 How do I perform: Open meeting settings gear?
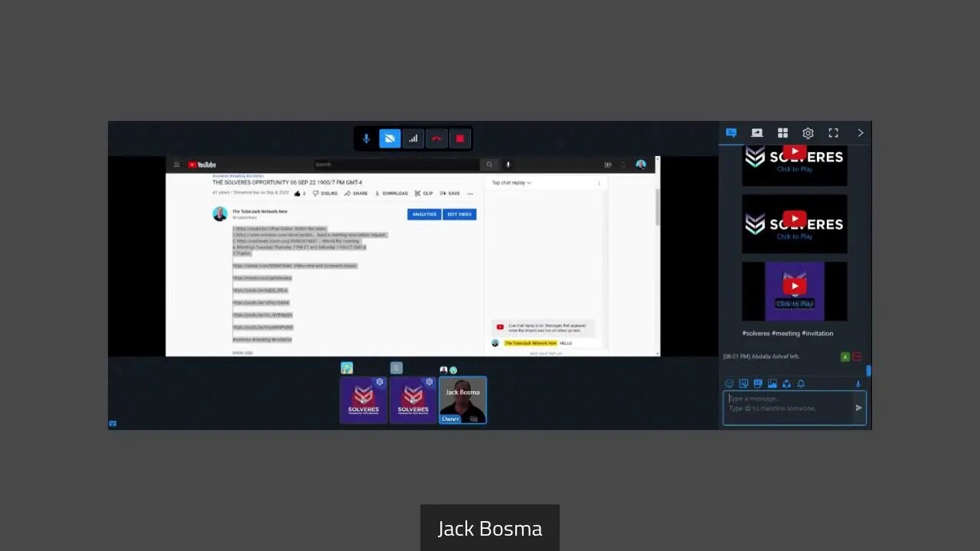[x=808, y=133]
